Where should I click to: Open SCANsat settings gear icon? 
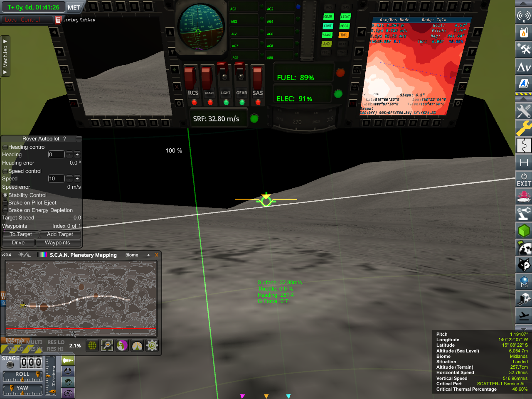(x=152, y=345)
